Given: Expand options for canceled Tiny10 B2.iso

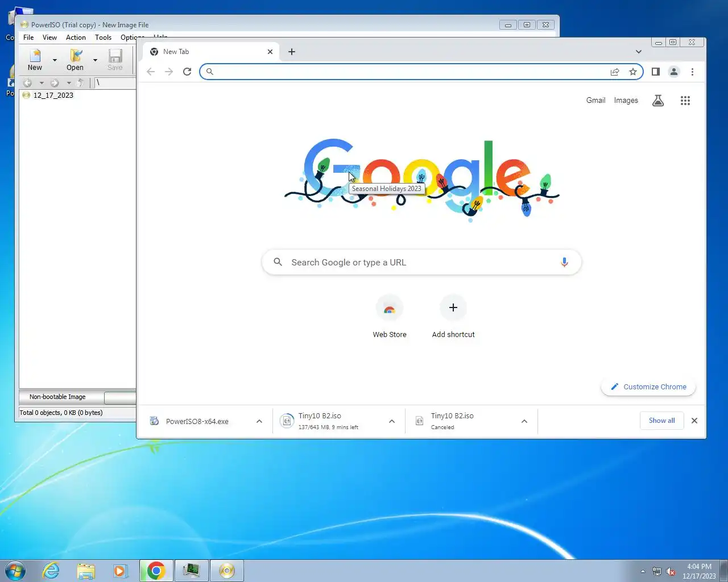Looking at the screenshot, I should pyautogui.click(x=524, y=421).
